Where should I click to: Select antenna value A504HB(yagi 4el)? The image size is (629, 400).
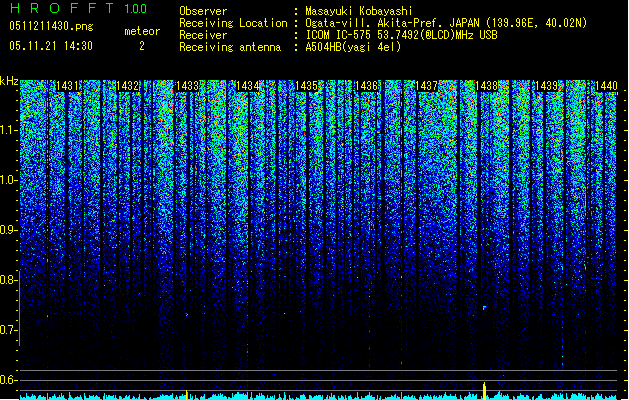coord(353,47)
